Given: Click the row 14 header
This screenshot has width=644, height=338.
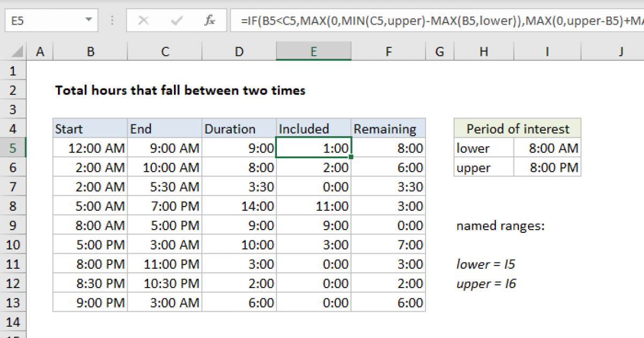Looking at the screenshot, I should click(13, 322).
